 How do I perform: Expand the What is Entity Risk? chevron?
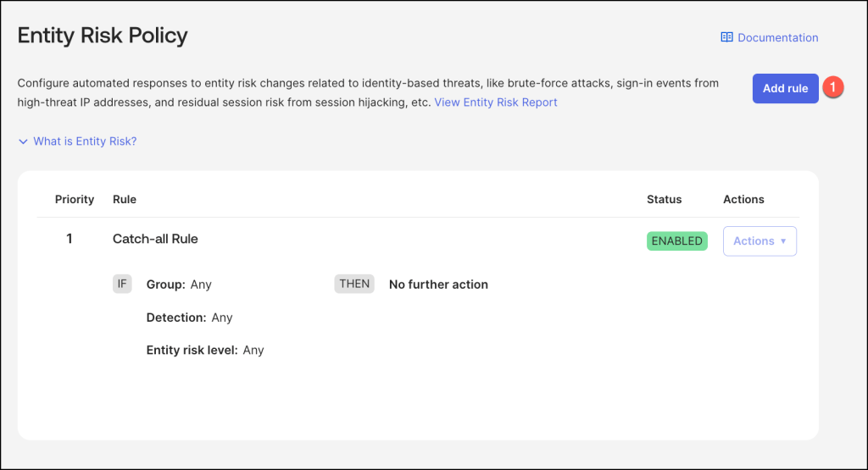point(24,141)
